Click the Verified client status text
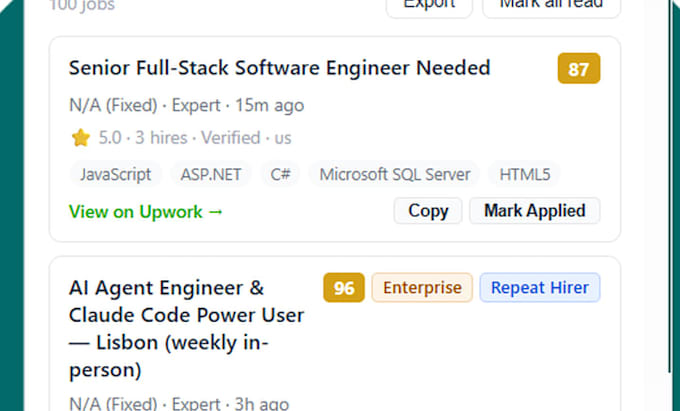 [x=230, y=138]
